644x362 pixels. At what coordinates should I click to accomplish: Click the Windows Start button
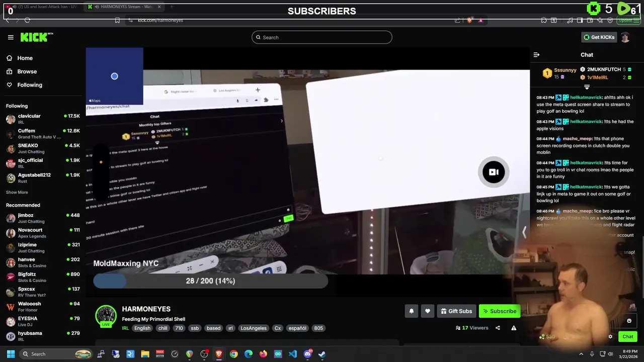[11, 354]
